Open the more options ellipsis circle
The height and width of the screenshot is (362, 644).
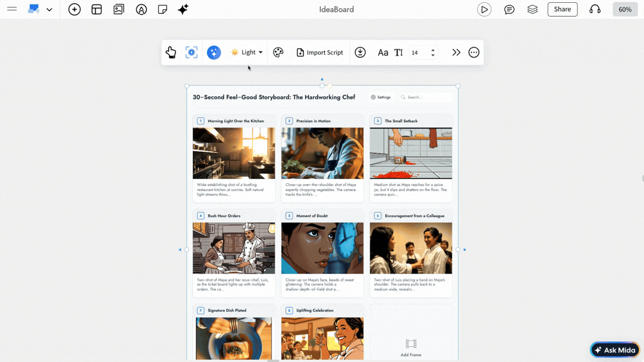[x=474, y=52]
